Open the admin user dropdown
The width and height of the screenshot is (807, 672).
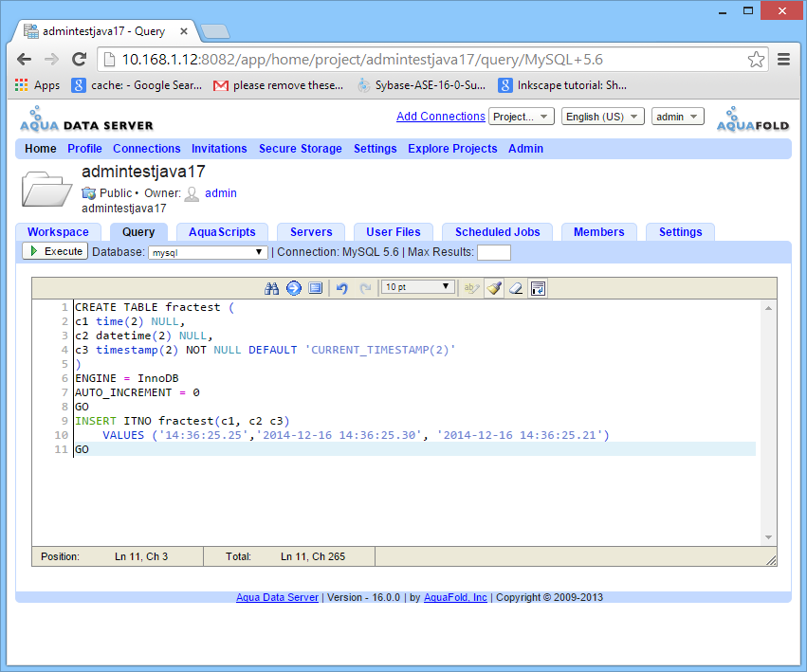click(x=677, y=117)
